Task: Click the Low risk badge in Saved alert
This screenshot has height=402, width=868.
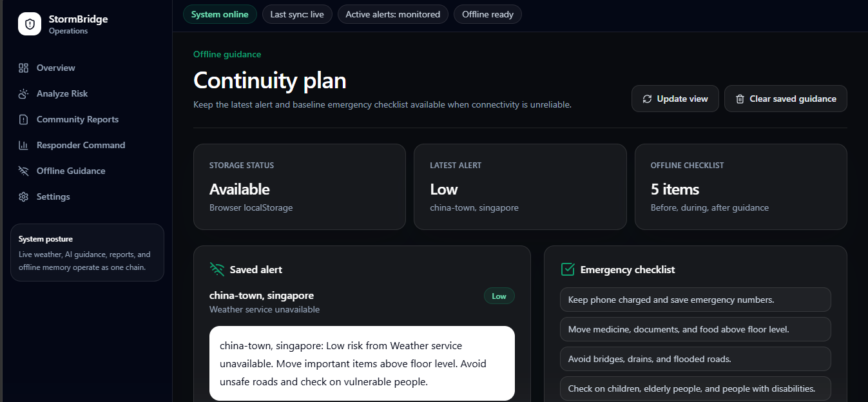Action: (499, 296)
